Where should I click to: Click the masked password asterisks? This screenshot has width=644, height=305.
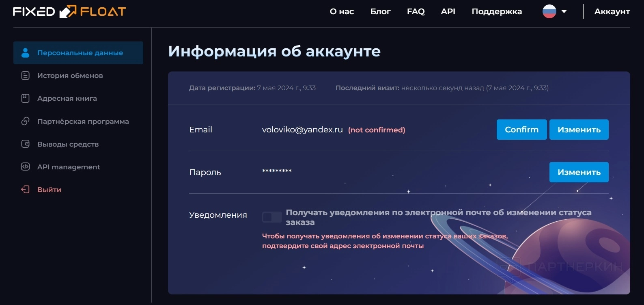277,171
